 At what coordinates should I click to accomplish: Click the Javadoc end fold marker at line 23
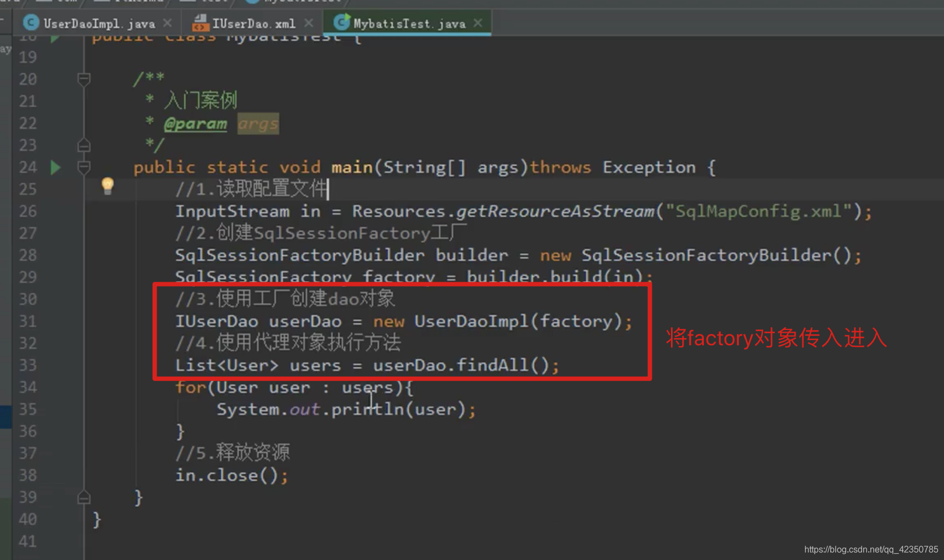(84, 145)
